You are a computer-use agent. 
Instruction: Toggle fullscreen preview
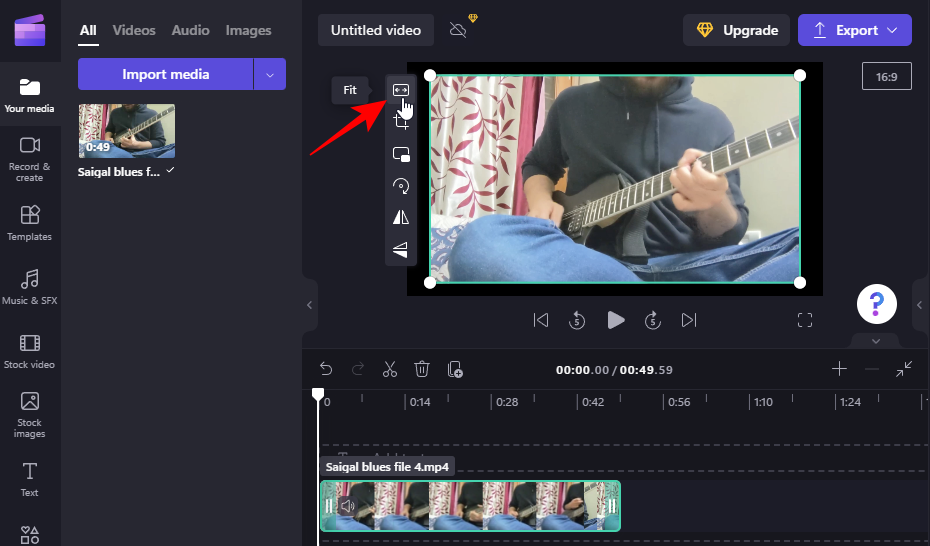coord(805,320)
